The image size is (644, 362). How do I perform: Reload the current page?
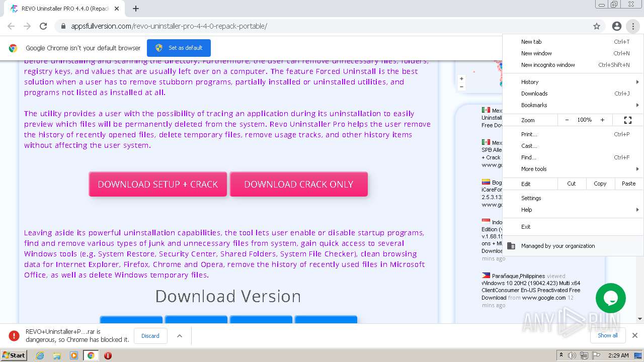point(43,26)
